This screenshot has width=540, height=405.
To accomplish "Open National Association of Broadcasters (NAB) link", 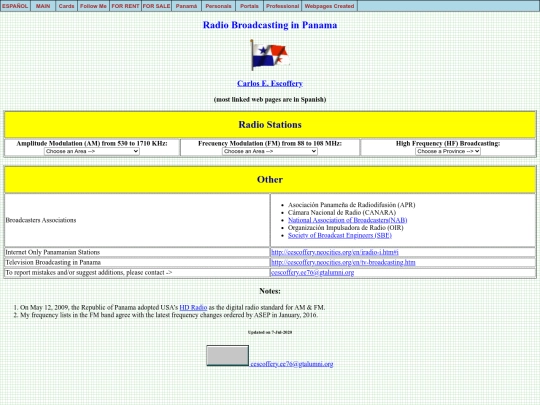I will click(347, 220).
